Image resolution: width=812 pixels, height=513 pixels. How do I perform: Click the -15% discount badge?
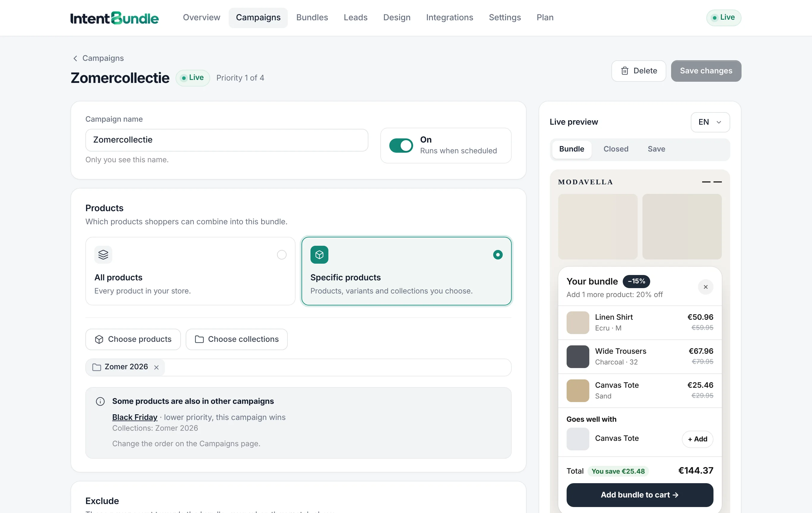636,281
